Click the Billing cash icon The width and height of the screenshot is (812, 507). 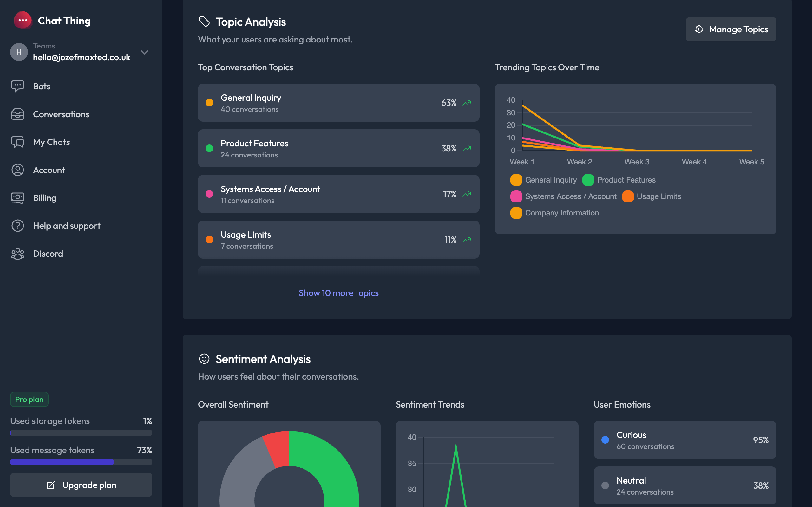pos(17,198)
